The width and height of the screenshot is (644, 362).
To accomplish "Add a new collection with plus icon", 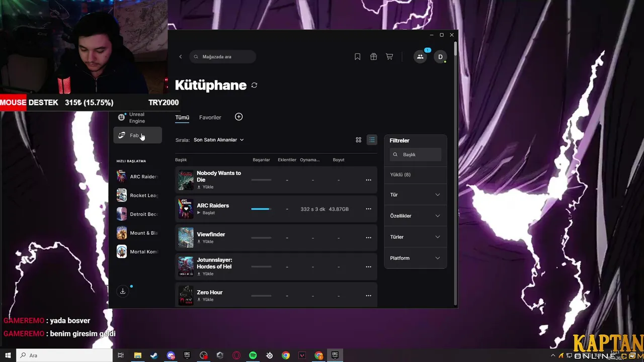I will (x=238, y=117).
